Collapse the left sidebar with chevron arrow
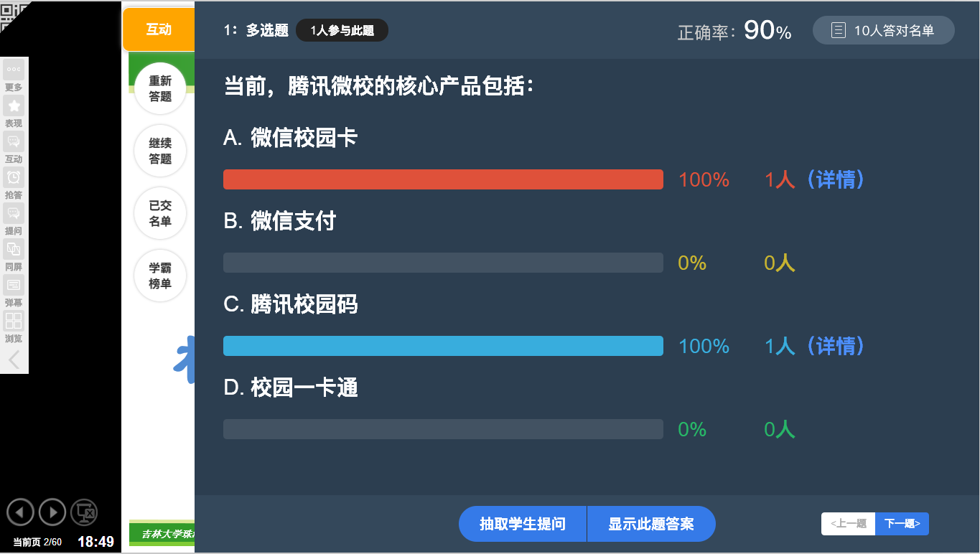The image size is (980, 554). click(14, 360)
